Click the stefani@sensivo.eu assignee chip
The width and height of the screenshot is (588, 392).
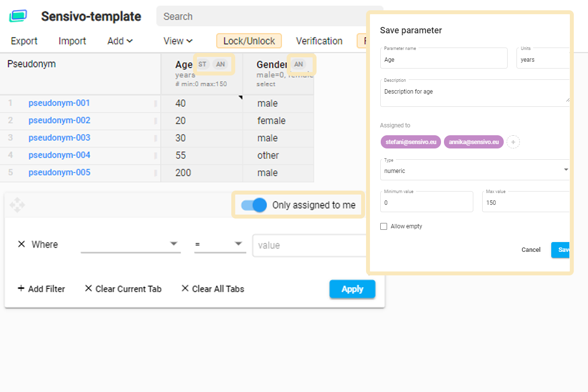(411, 142)
